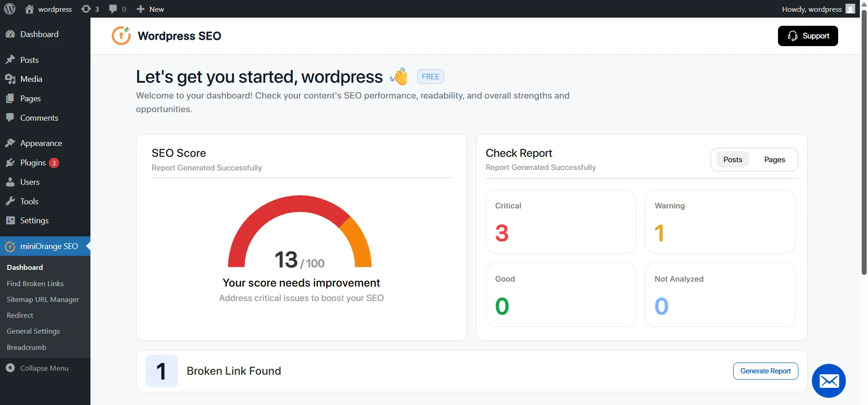Click the Collapse Menu label
The image size is (868, 405).
44,368
